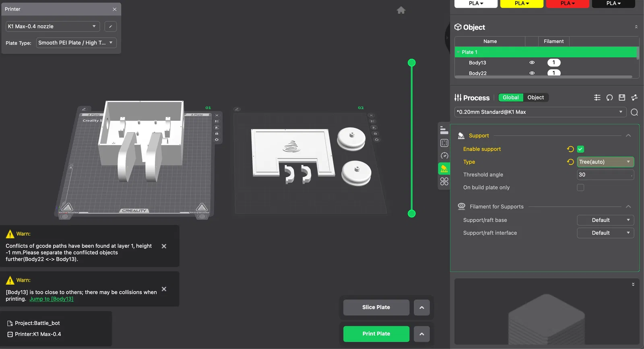Dismiss the Body13 too close warning
Screen dimensions: 644x349
point(164,289)
